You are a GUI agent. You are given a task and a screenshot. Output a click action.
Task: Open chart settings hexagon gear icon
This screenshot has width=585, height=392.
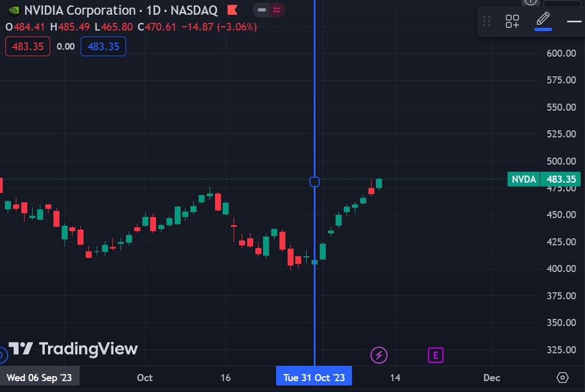coord(562,377)
